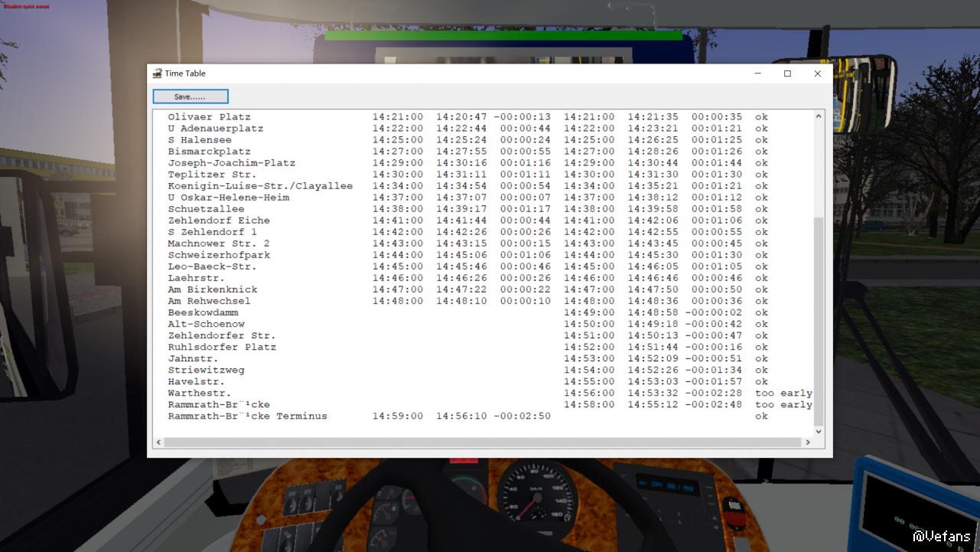The height and width of the screenshot is (552, 980).
Task: Click the horizontal scrollbar thumb
Action: tap(482, 443)
